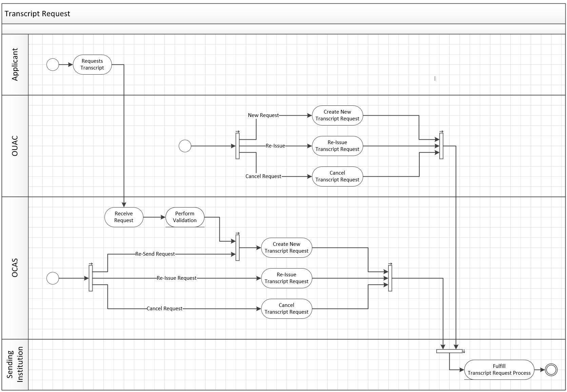
Task: Click the Re-Issue Request flow label
Action: click(x=176, y=278)
